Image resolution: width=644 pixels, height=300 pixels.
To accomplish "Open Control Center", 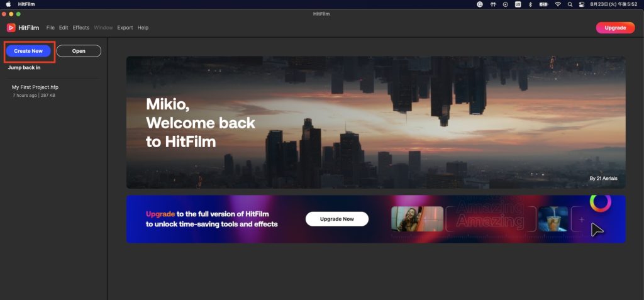I will (x=582, y=4).
